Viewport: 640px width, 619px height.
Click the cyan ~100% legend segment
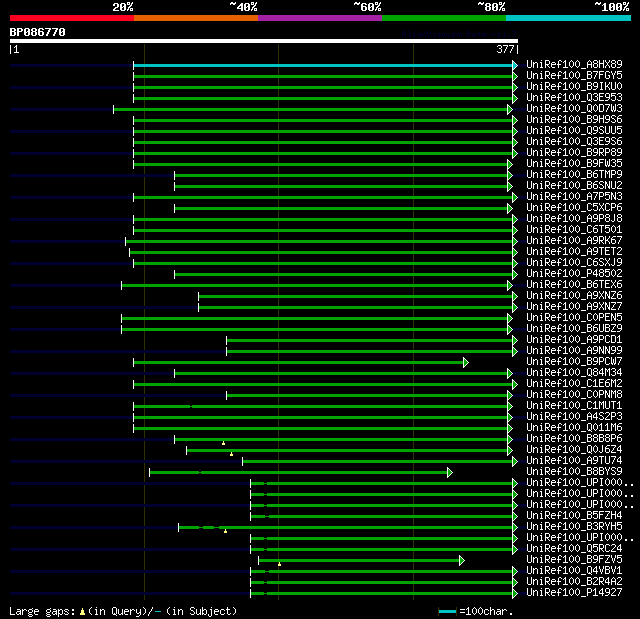(x=568, y=18)
